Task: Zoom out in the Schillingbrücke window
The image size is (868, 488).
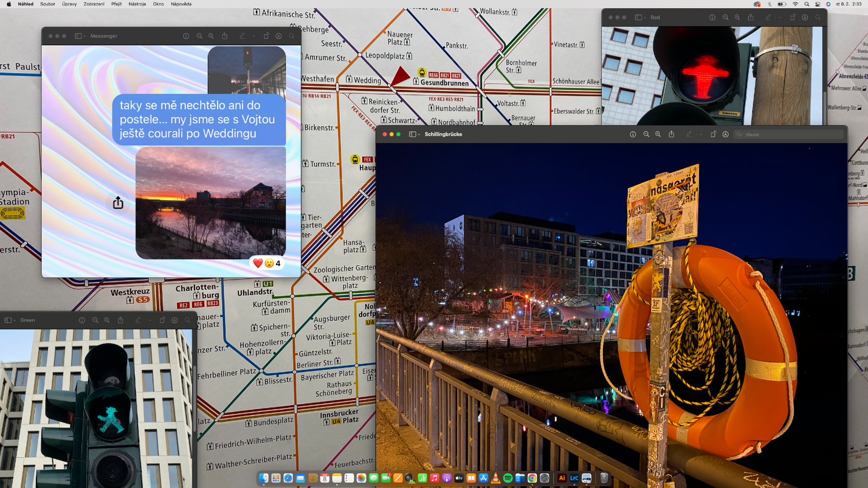Action: tap(646, 134)
